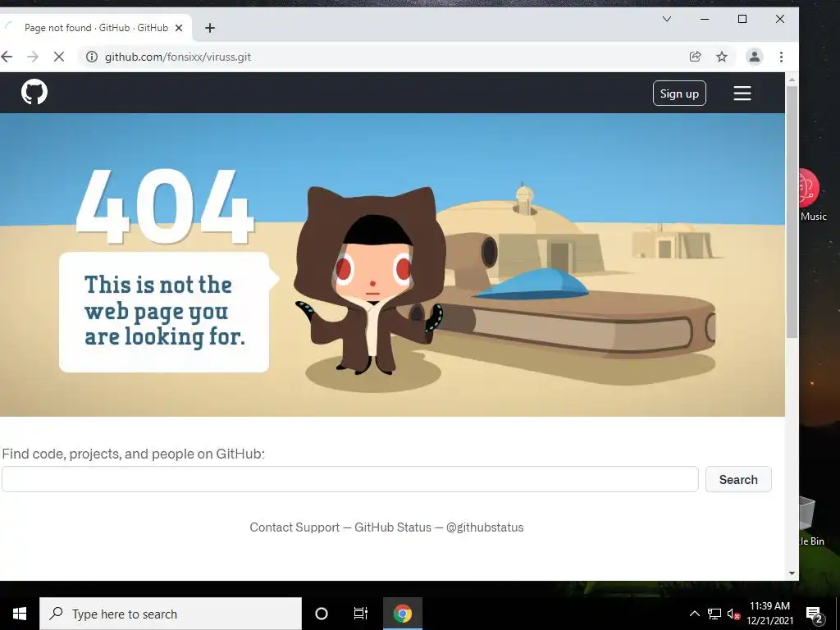840x630 pixels.
Task: Close the Page not found tab
Action: pyautogui.click(x=179, y=28)
